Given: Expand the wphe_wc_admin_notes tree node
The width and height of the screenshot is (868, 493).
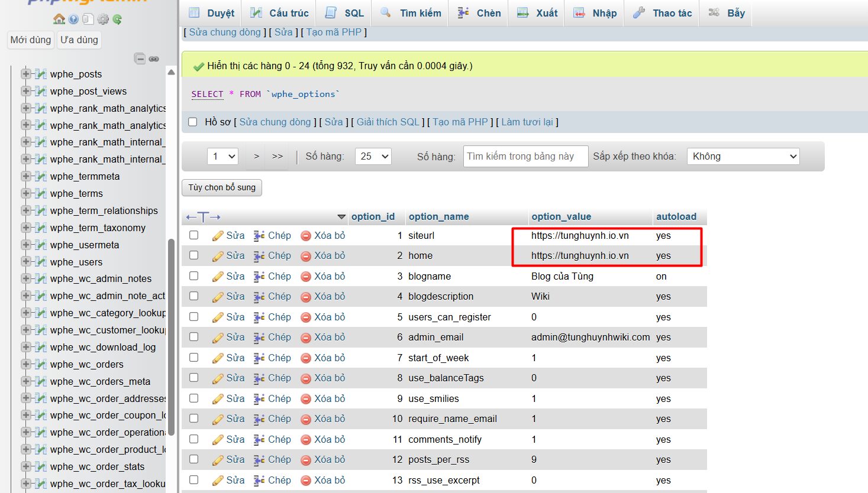Looking at the screenshot, I should tap(25, 278).
